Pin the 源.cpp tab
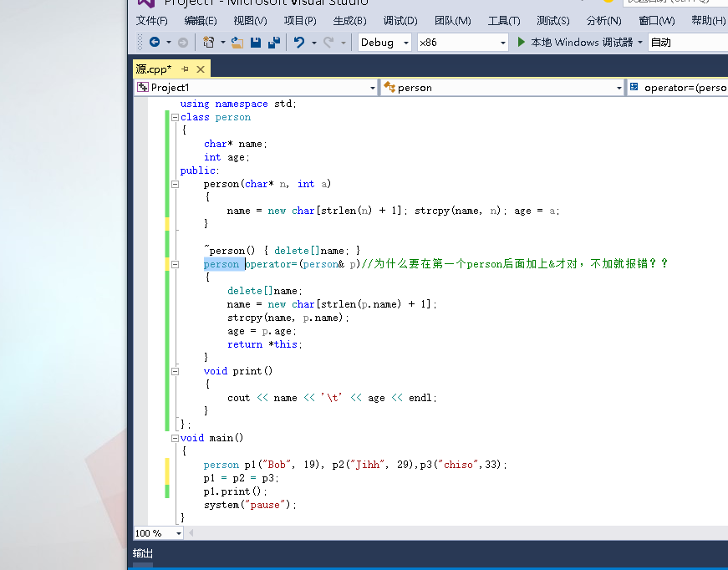Viewport: 728px width, 570px height. (x=185, y=69)
